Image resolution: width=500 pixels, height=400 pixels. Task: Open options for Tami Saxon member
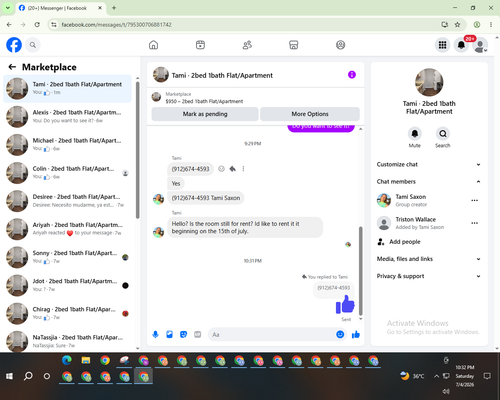coord(475,200)
